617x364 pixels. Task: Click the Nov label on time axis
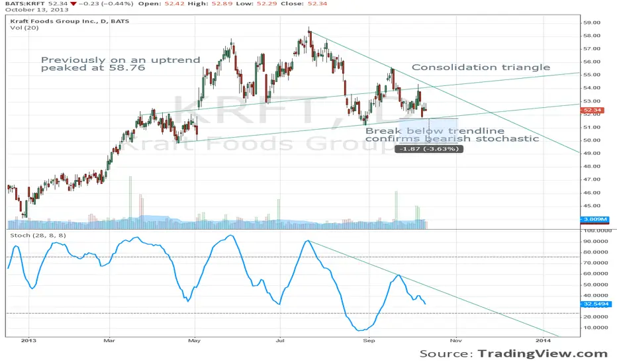[x=455, y=340]
